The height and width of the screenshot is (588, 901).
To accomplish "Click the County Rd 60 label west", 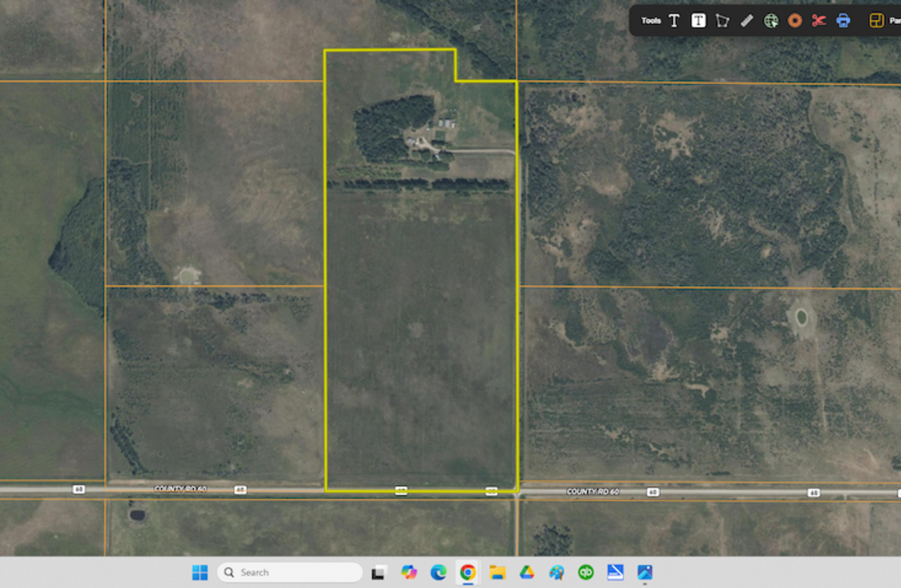I will point(180,489).
